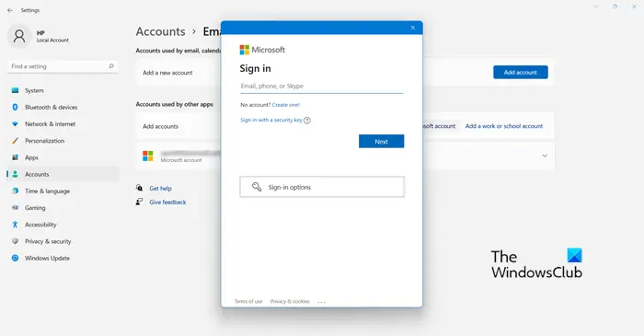Click the Network wifi icon
This screenshot has height=336, width=644.
[16, 124]
